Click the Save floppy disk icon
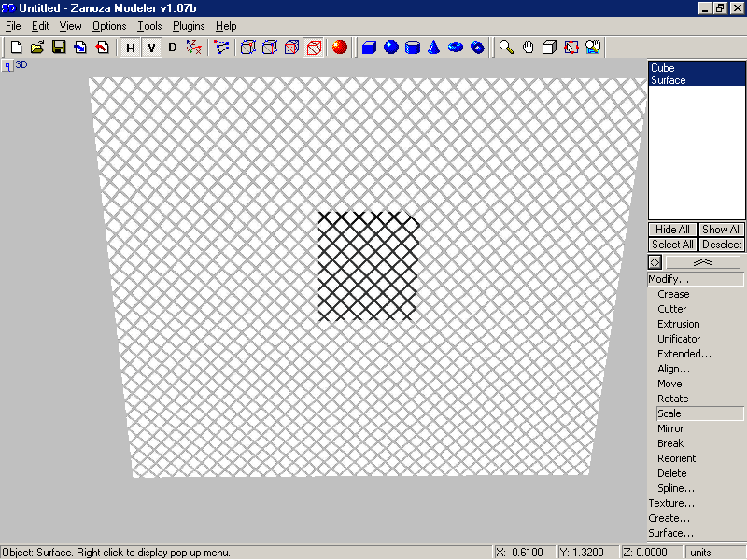The height and width of the screenshot is (560, 747). click(x=59, y=48)
